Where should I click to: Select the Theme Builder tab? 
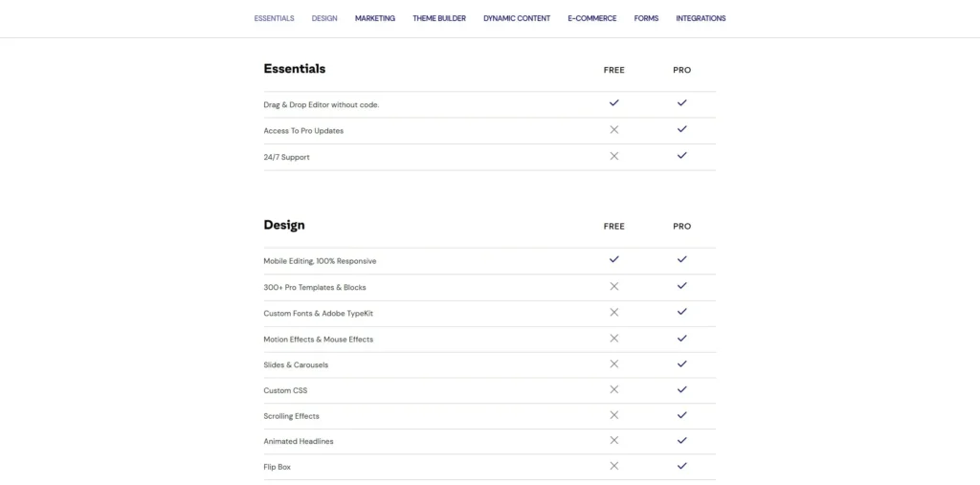coord(439,18)
